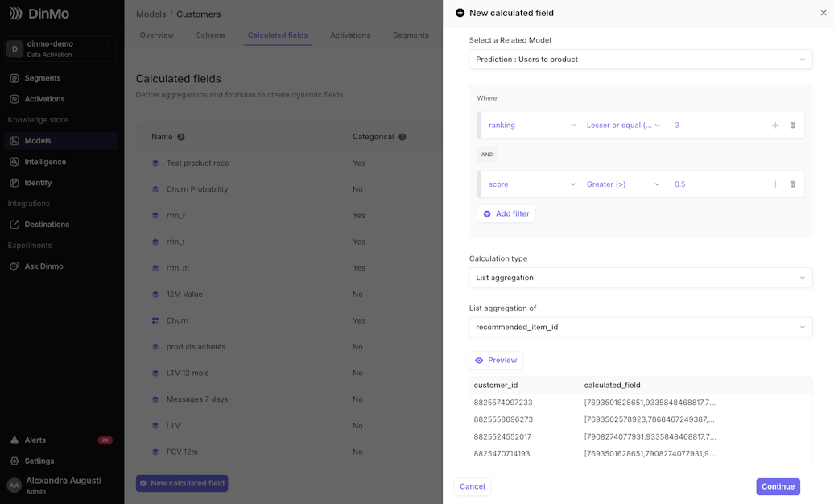Switch to the Schema tab
Image resolution: width=834 pixels, height=504 pixels.
tap(211, 35)
